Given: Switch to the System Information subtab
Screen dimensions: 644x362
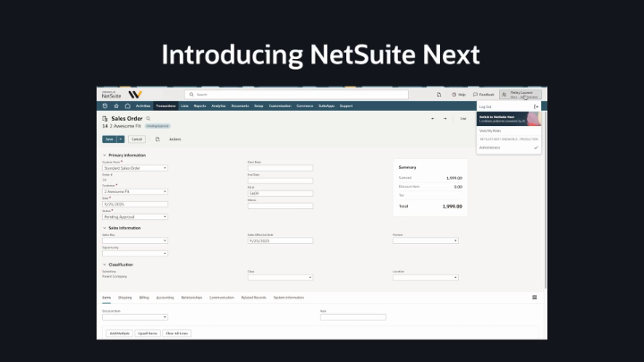Looking at the screenshot, I should point(289,298).
